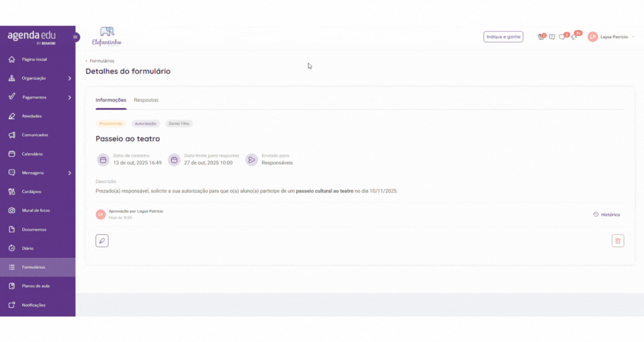
Task: Open Notificações menu item
Action: point(38,305)
